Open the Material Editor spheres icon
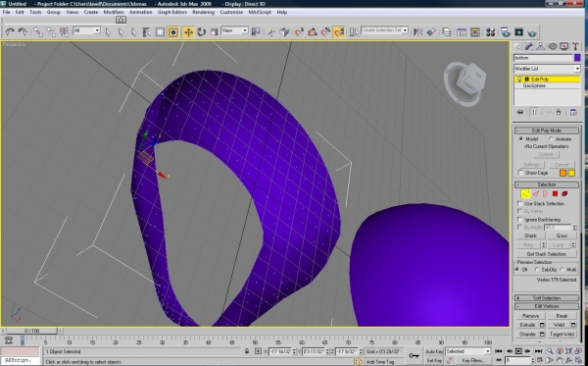The width and height of the screenshot is (588, 366). point(490,32)
